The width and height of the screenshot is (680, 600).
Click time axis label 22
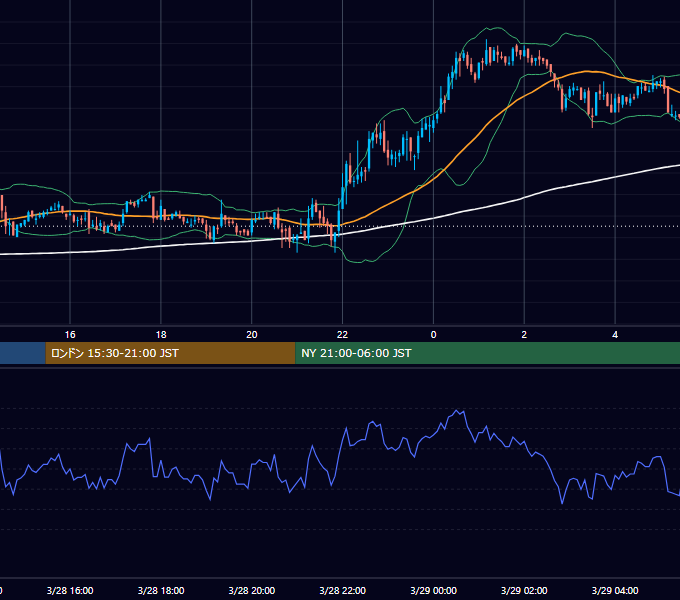coord(342,335)
